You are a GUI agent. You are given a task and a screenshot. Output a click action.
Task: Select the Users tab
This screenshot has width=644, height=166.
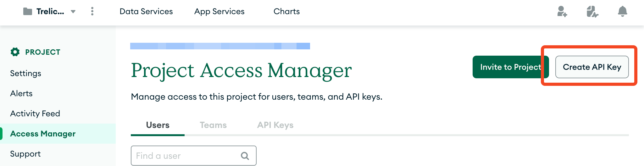pyautogui.click(x=158, y=125)
